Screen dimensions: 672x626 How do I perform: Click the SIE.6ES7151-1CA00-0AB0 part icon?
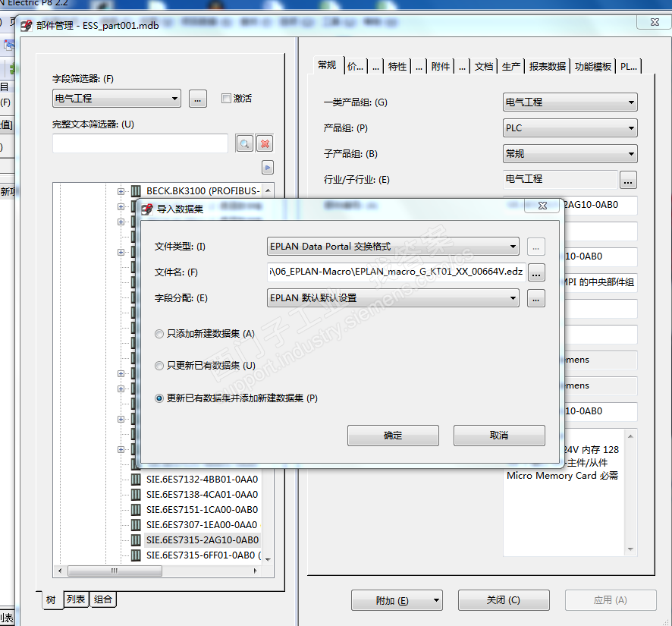click(x=136, y=509)
